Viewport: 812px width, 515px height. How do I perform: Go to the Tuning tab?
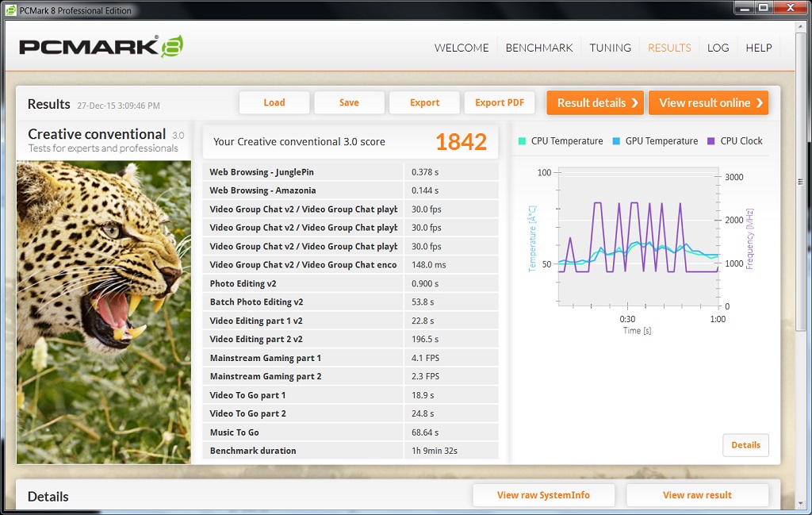[x=610, y=48]
